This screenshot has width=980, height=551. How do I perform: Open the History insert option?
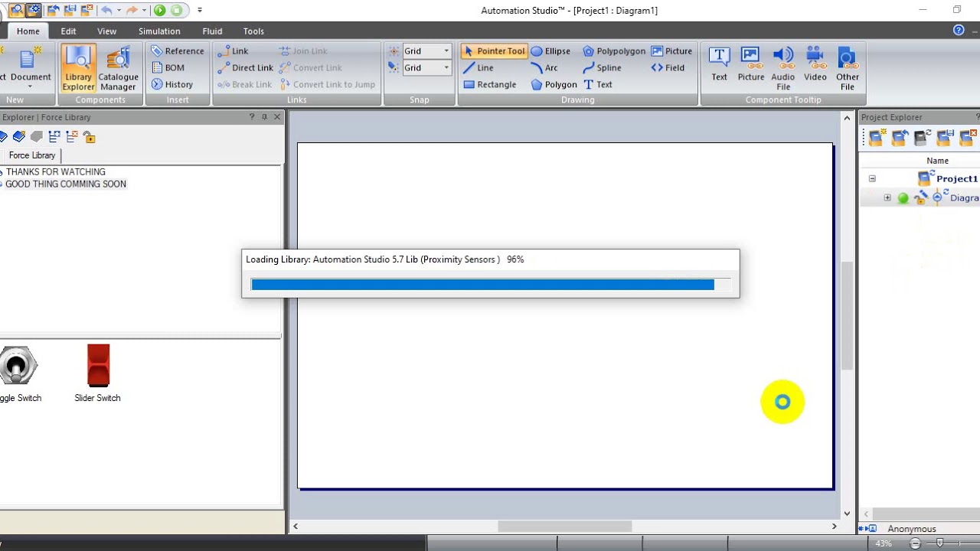[x=172, y=85]
